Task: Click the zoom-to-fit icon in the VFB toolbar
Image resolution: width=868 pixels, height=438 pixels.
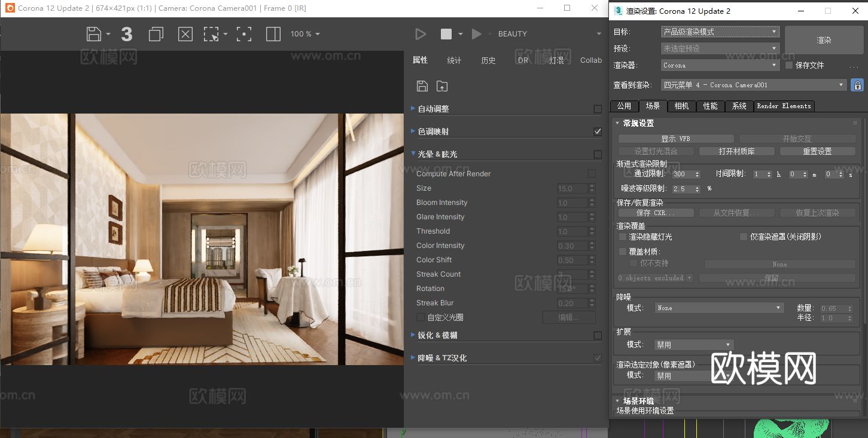Action: pyautogui.click(x=244, y=34)
